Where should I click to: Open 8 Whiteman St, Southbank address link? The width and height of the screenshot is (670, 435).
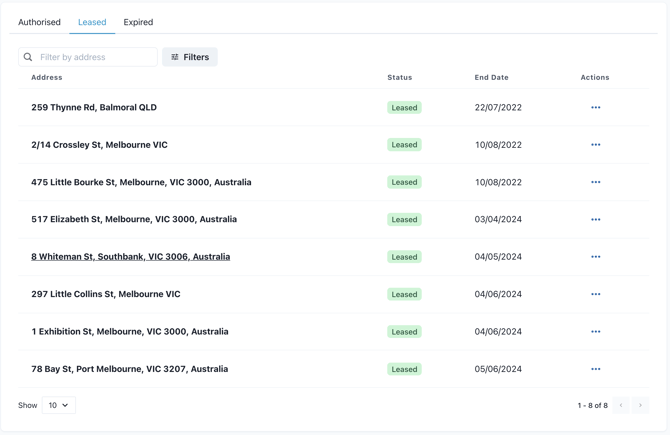coord(130,257)
